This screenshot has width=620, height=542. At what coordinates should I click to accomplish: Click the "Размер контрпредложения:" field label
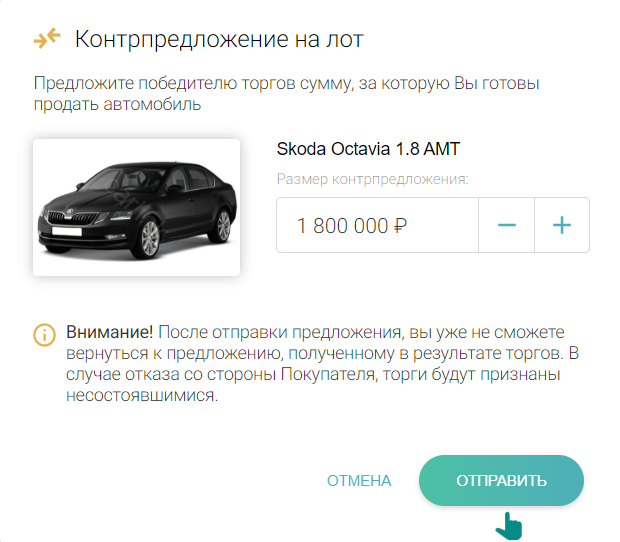pyautogui.click(x=372, y=179)
